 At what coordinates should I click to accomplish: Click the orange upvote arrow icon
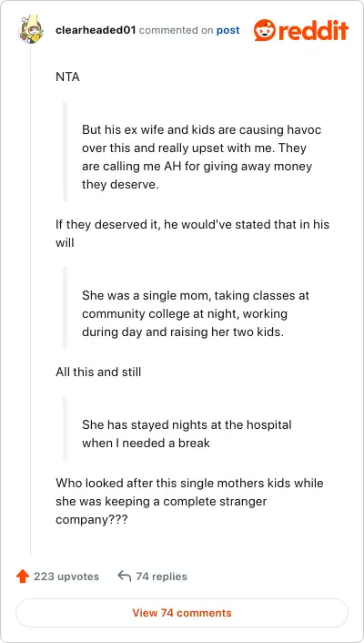pyautogui.click(x=23, y=577)
